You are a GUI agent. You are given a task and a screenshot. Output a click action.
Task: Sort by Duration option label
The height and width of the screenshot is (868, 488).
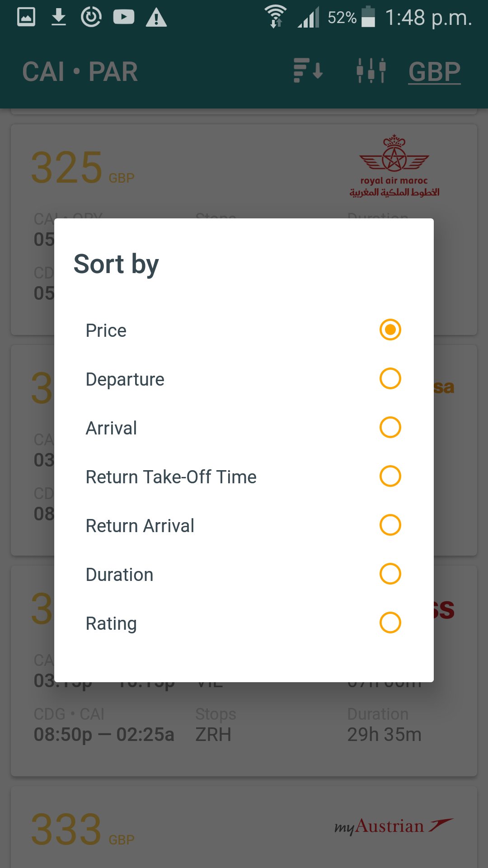[120, 575]
